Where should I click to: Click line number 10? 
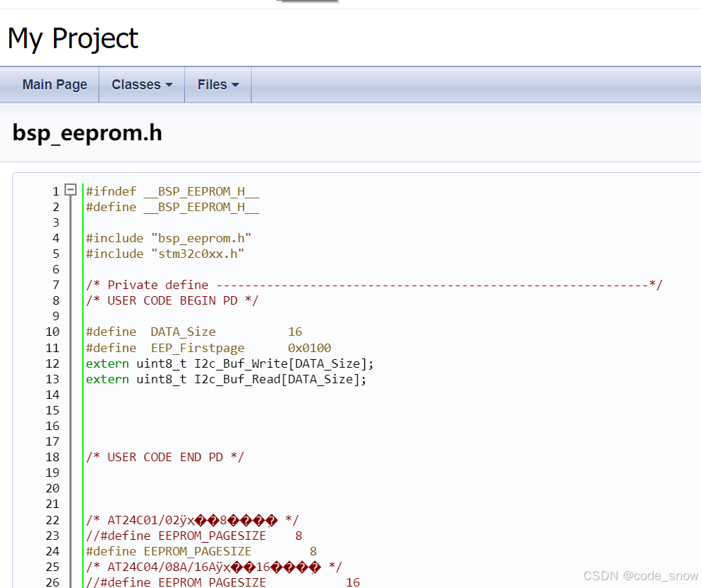(x=52, y=332)
